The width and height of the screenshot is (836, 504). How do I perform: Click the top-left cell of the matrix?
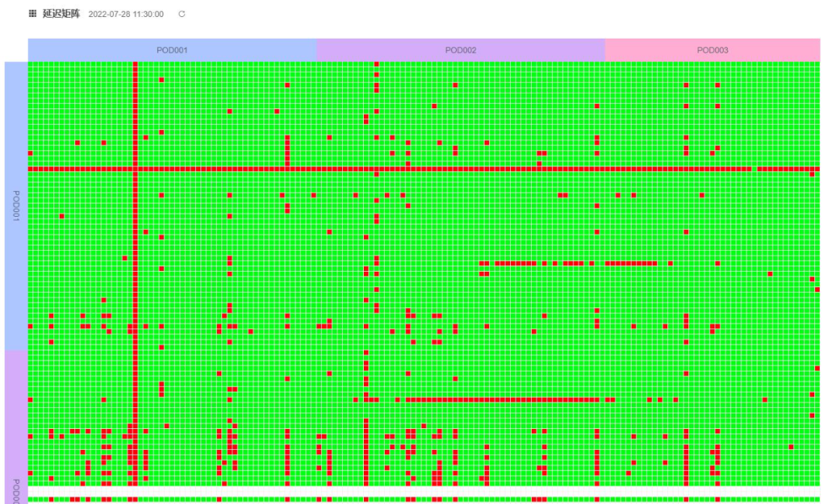point(31,64)
